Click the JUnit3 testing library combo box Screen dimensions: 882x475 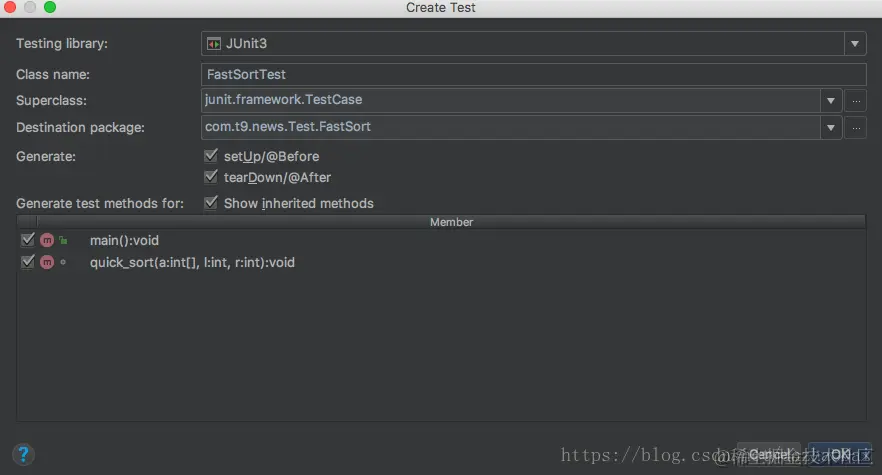pos(533,44)
